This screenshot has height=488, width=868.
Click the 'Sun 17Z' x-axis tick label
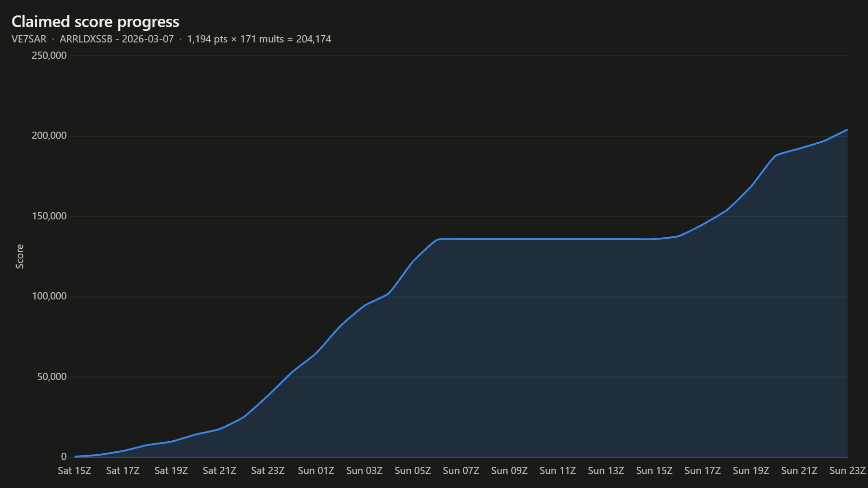click(x=703, y=471)
